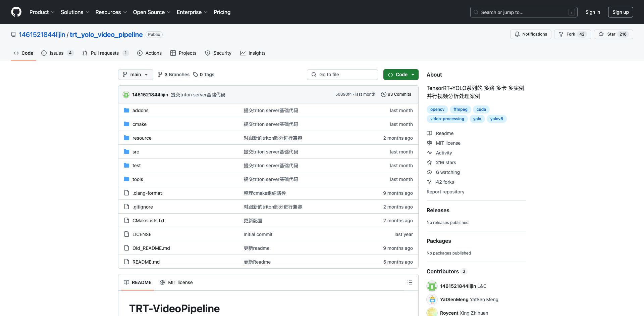The height and width of the screenshot is (316, 644).
Task: Open the .clang-format file
Action: tap(147, 193)
